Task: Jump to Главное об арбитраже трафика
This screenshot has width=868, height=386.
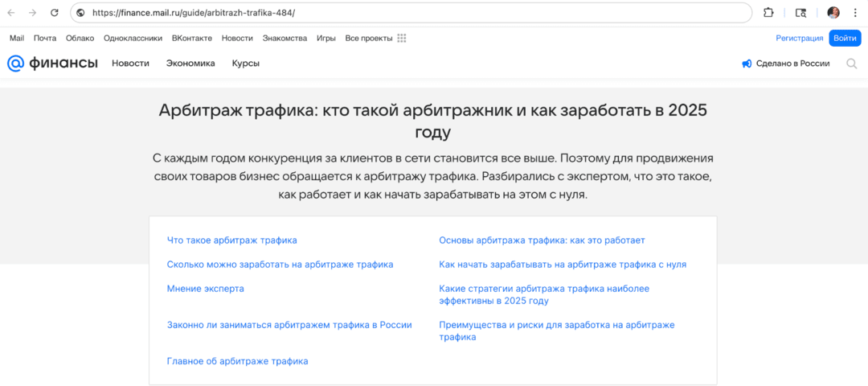Action: pos(237,361)
